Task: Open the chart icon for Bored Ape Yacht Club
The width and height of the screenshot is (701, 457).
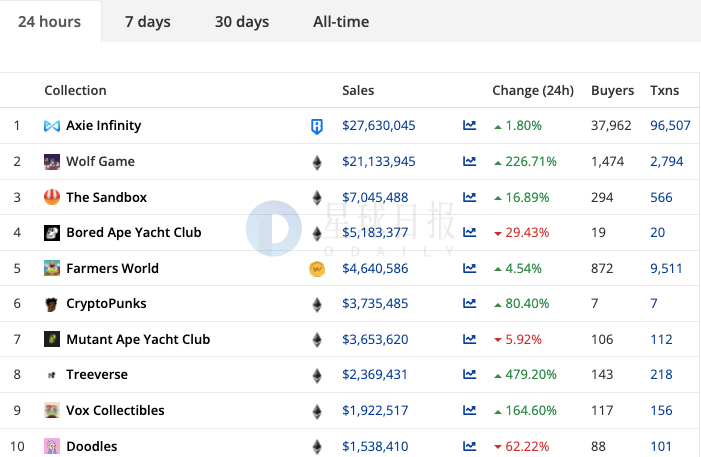Action: [x=469, y=232]
